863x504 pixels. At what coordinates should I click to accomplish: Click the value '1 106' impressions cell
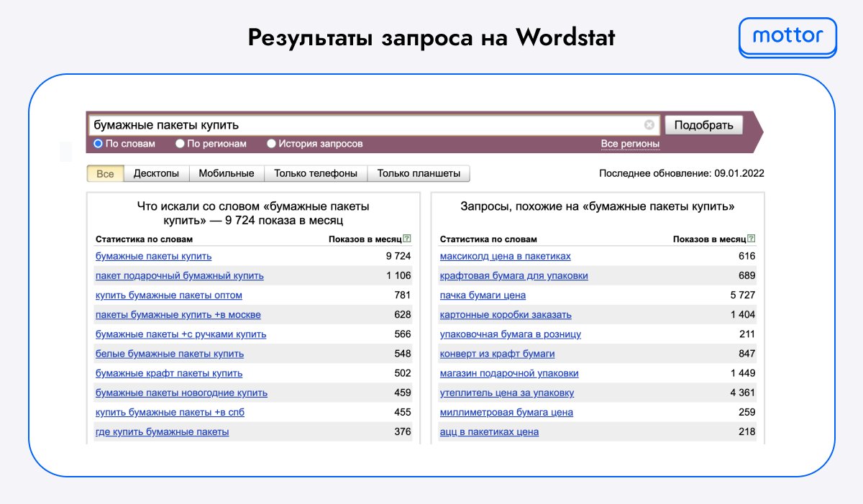[x=398, y=275]
